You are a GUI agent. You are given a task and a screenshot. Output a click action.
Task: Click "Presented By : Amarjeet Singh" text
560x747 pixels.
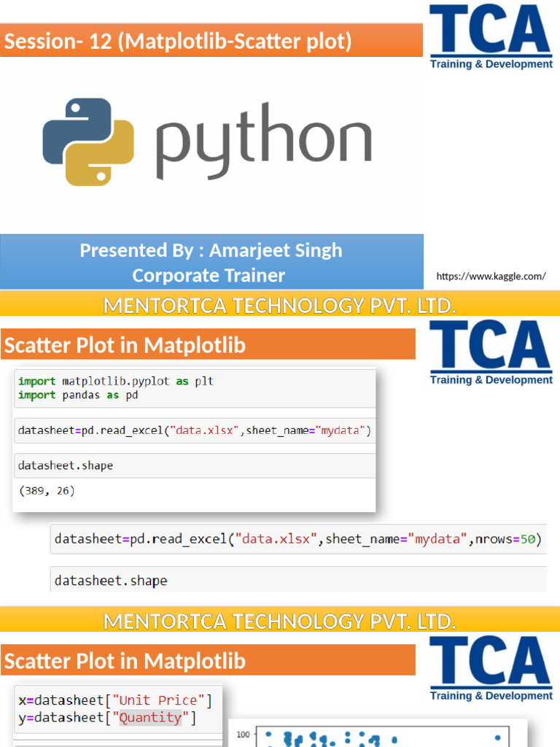(x=211, y=250)
